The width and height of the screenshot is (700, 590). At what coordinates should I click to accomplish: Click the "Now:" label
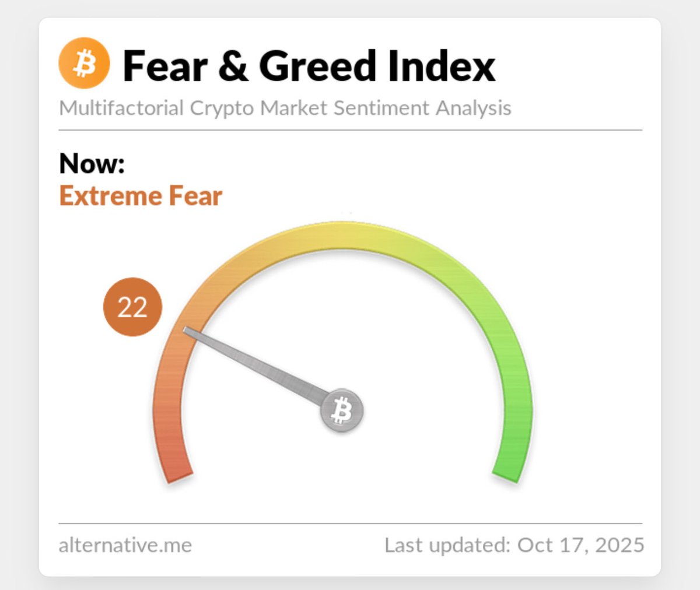[92, 163]
